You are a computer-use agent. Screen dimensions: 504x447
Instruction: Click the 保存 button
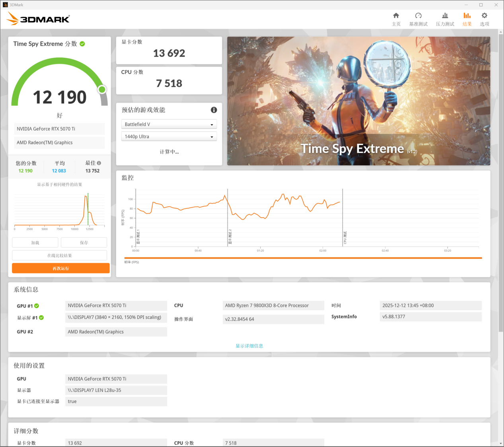[x=84, y=243]
